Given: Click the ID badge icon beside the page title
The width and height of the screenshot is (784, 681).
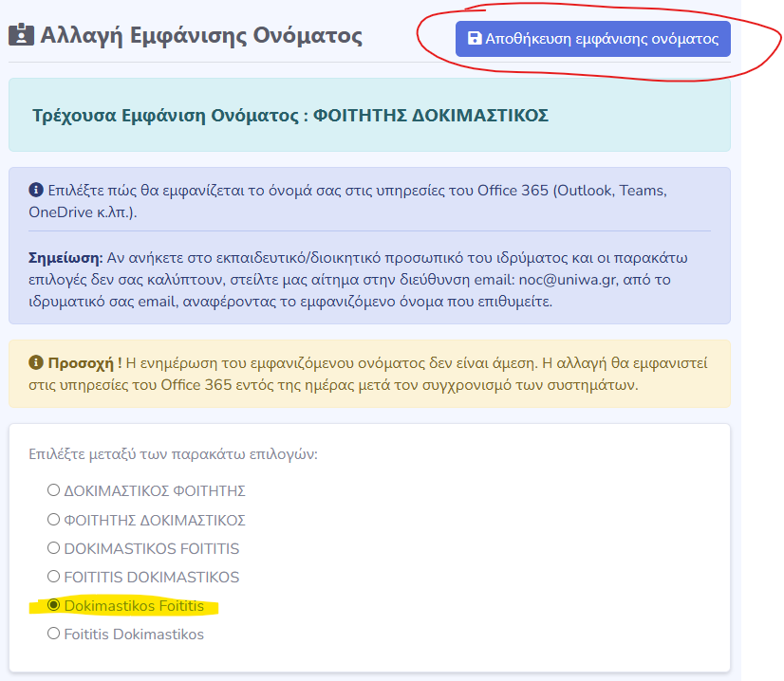Looking at the screenshot, I should [20, 36].
